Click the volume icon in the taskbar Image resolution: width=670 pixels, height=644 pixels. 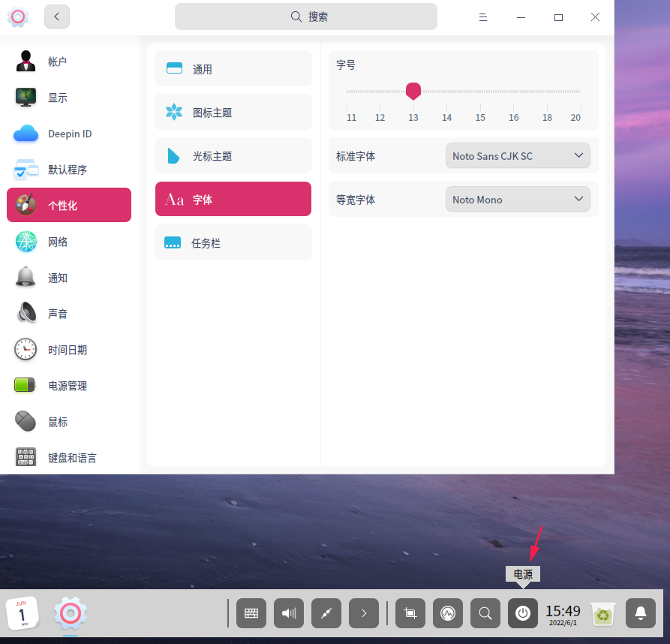[x=289, y=613]
